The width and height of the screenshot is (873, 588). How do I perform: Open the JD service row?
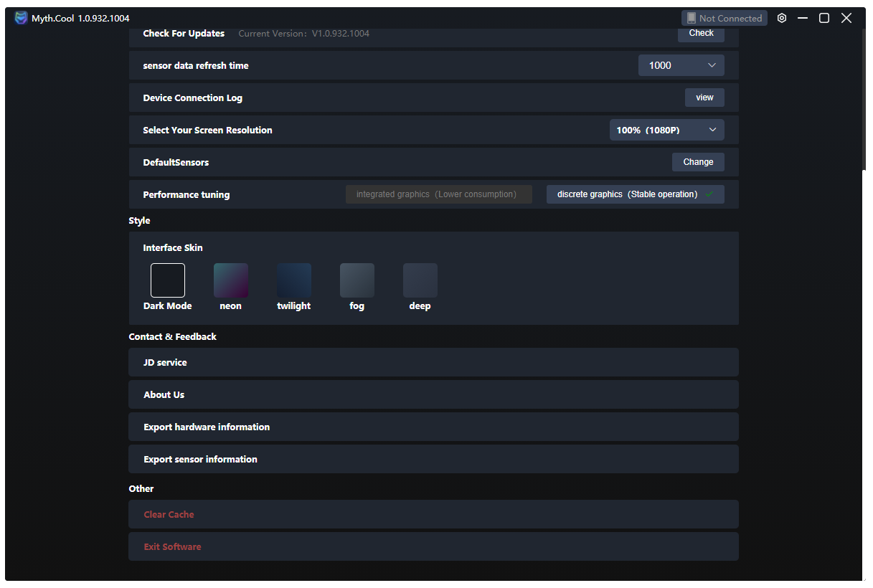pyautogui.click(x=433, y=362)
